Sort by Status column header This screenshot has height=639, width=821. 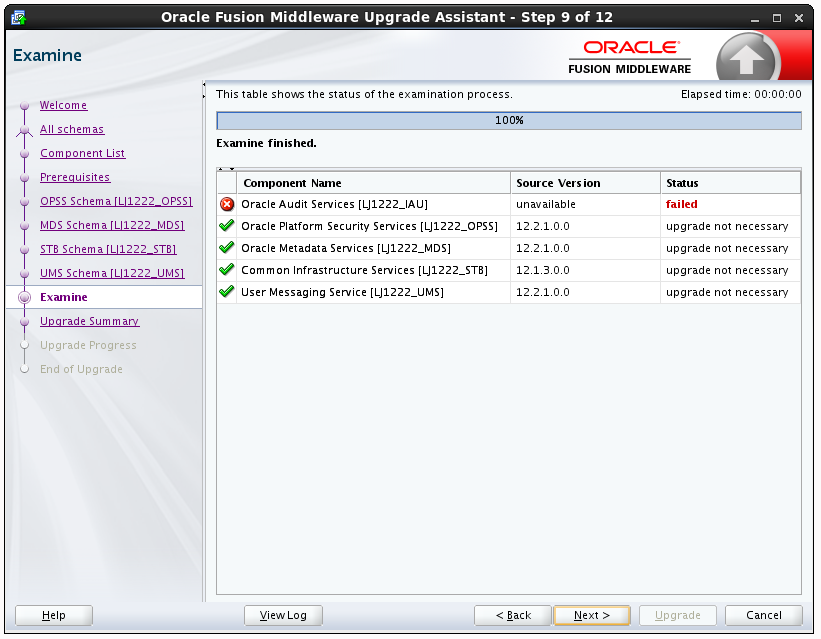coord(730,183)
